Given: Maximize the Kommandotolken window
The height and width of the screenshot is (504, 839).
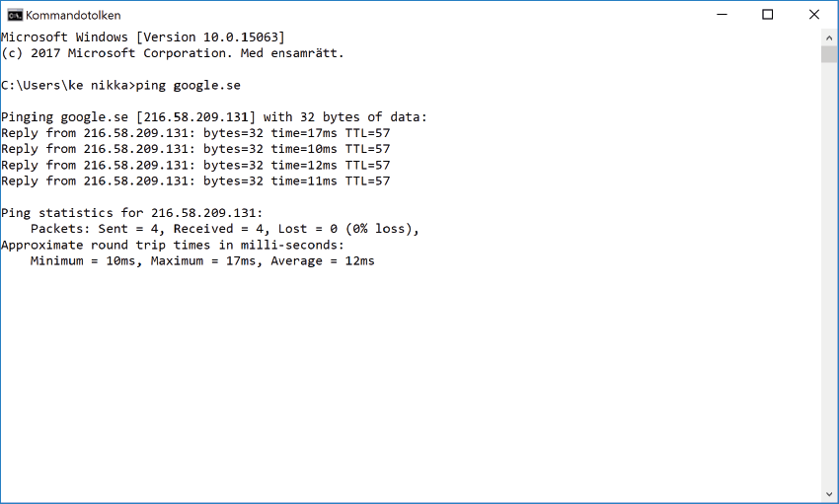Looking at the screenshot, I should [768, 15].
